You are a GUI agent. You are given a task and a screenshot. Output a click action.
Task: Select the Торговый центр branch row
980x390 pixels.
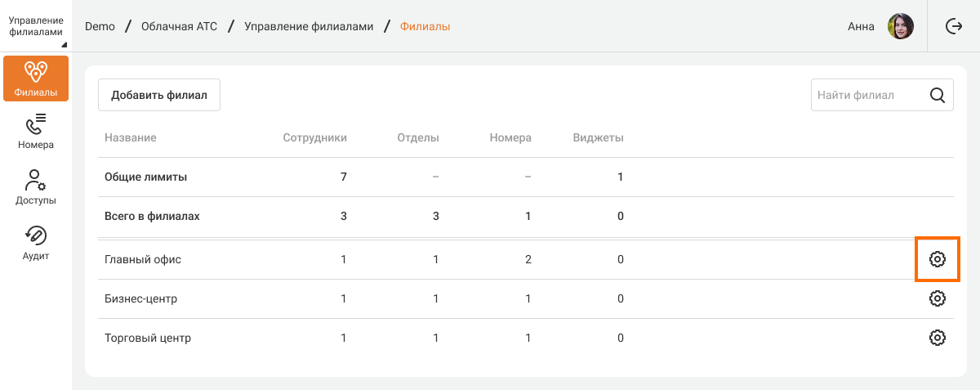(x=148, y=338)
